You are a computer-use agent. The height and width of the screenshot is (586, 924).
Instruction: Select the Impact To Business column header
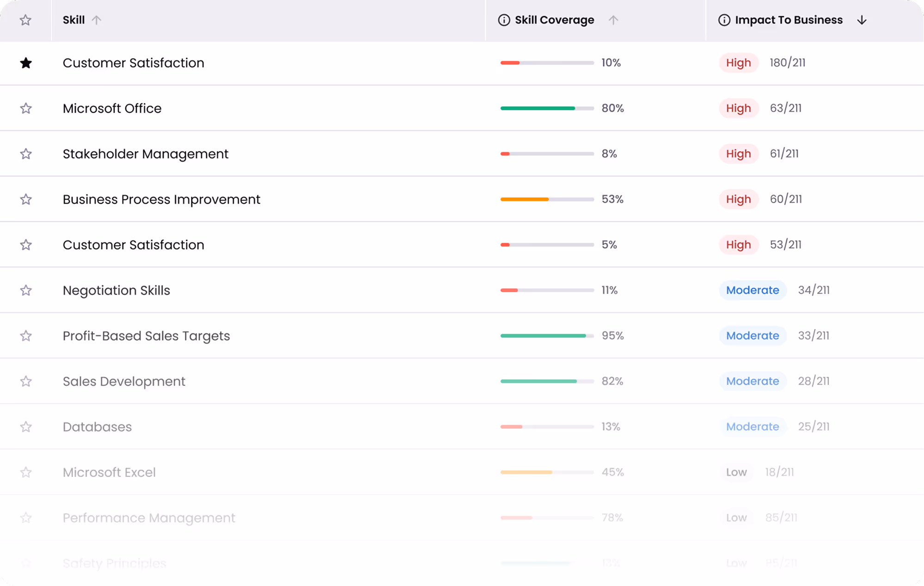[789, 20]
